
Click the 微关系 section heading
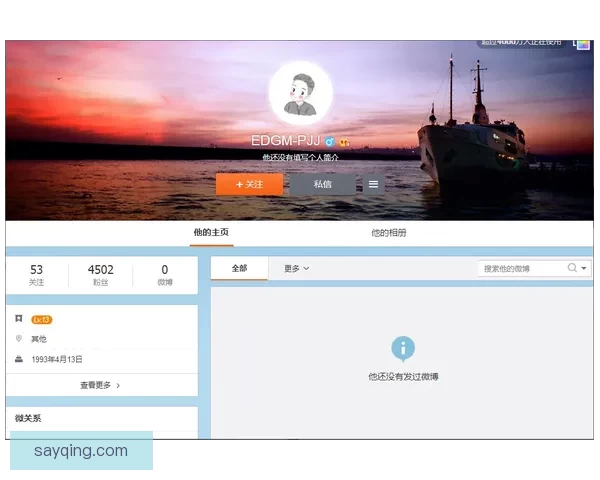point(28,418)
